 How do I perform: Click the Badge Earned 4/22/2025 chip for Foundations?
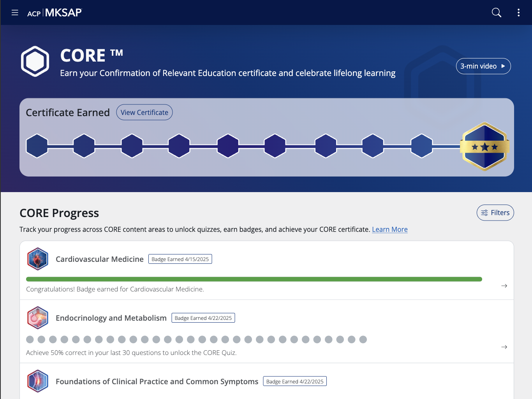click(295, 381)
